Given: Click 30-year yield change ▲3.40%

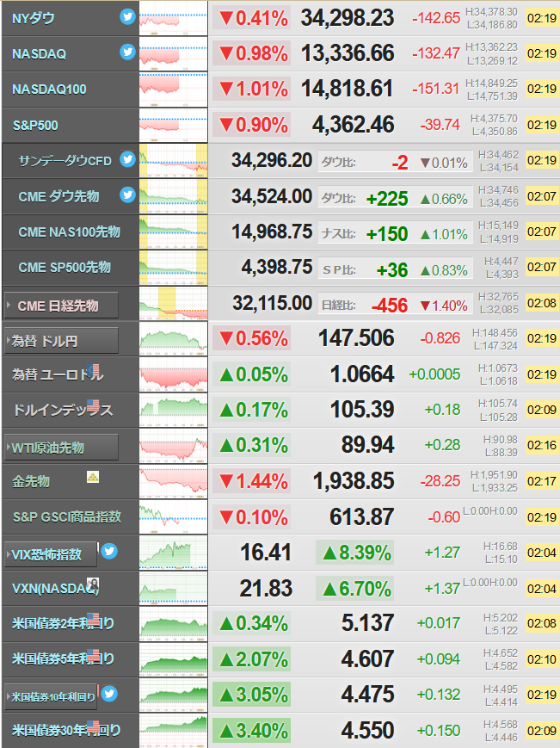Looking at the screenshot, I should point(252,730).
